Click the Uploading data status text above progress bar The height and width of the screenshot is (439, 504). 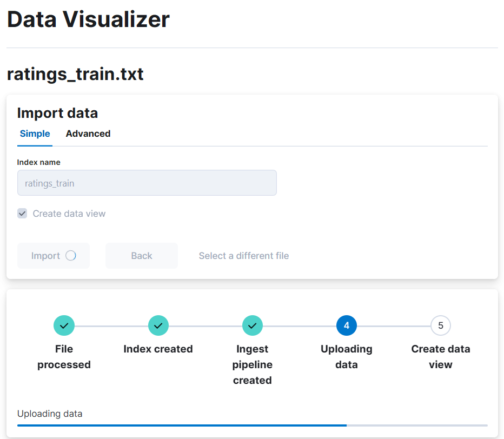50,414
